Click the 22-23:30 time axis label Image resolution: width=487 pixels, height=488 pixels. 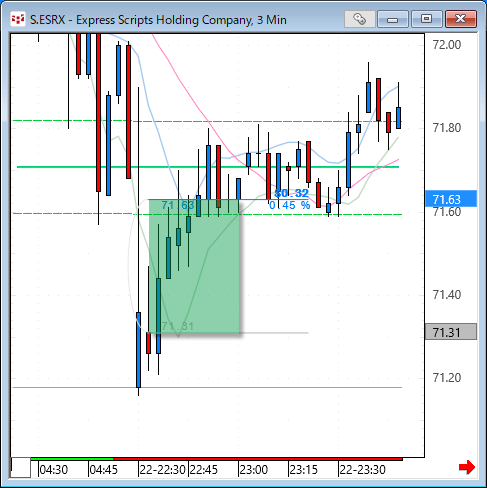[x=362, y=470]
